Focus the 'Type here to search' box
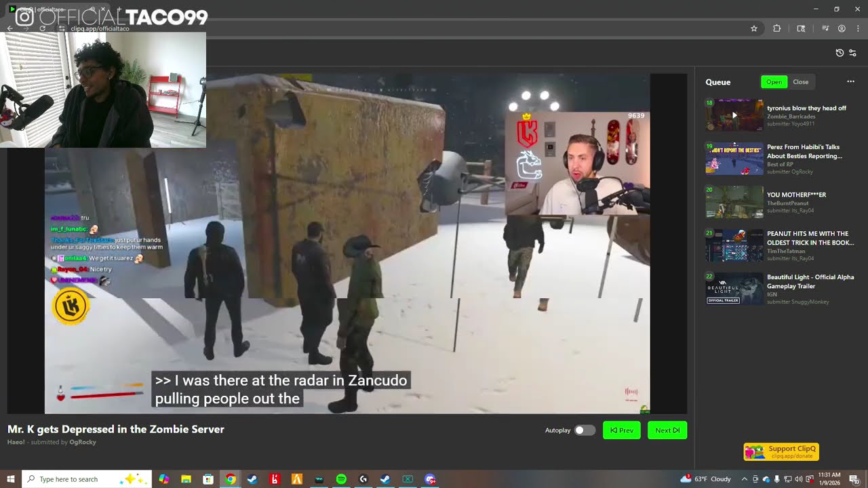 coord(87,479)
